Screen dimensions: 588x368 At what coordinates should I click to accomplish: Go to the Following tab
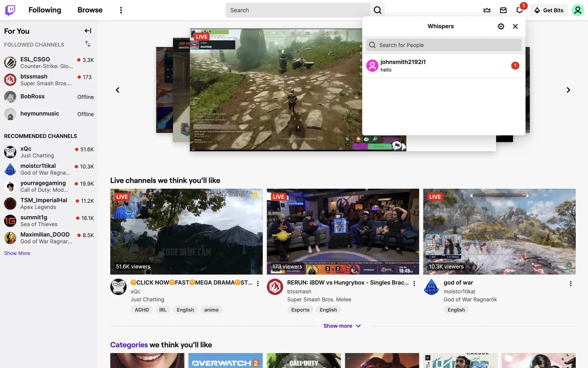tap(45, 10)
